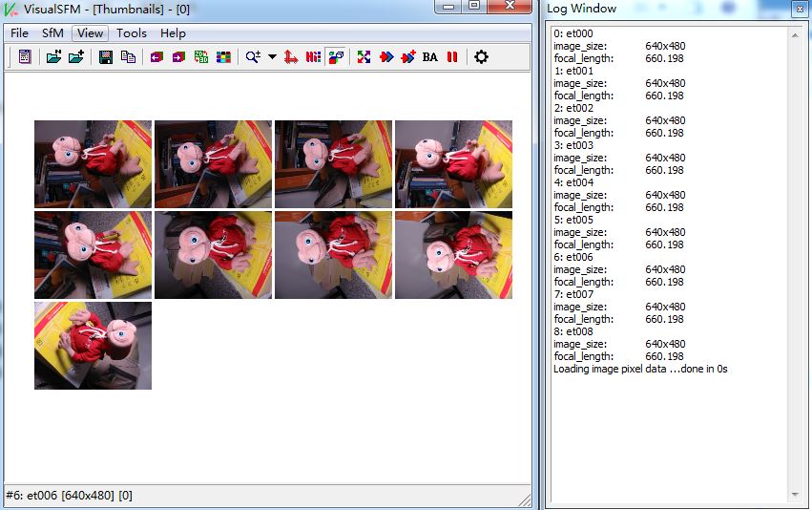The image size is (812, 510).
Task: Click the VisualSFM app icon in title bar
Action: 10,10
